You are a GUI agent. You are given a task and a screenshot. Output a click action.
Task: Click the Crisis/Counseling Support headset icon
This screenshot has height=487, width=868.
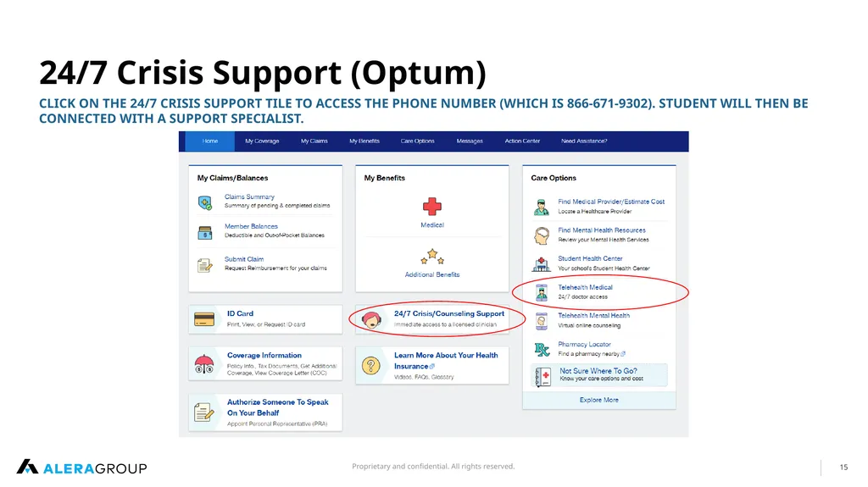coord(371,319)
